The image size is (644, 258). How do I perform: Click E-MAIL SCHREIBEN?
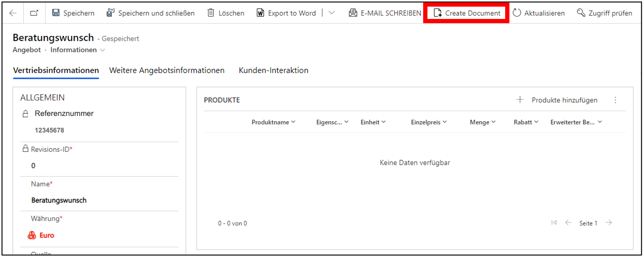(385, 13)
